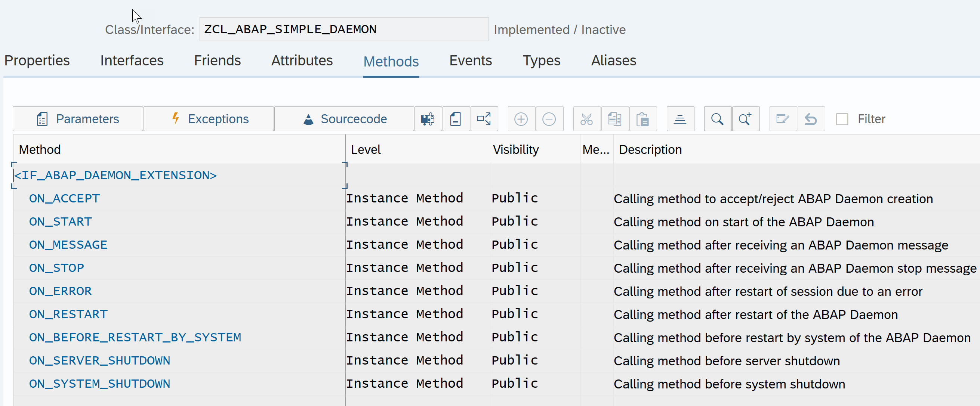Open the ON_ERROR method
Screen dimensions: 980x406
(x=60, y=291)
